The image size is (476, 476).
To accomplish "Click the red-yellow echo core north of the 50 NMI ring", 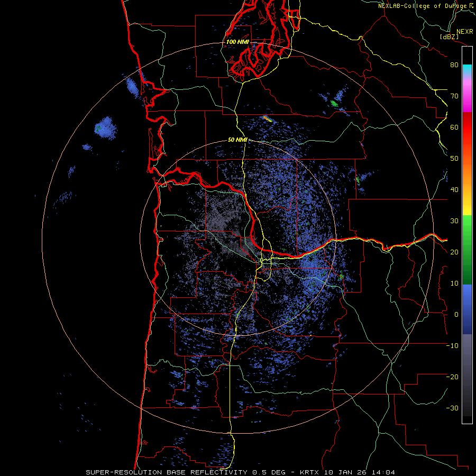I will pyautogui.click(x=267, y=118).
